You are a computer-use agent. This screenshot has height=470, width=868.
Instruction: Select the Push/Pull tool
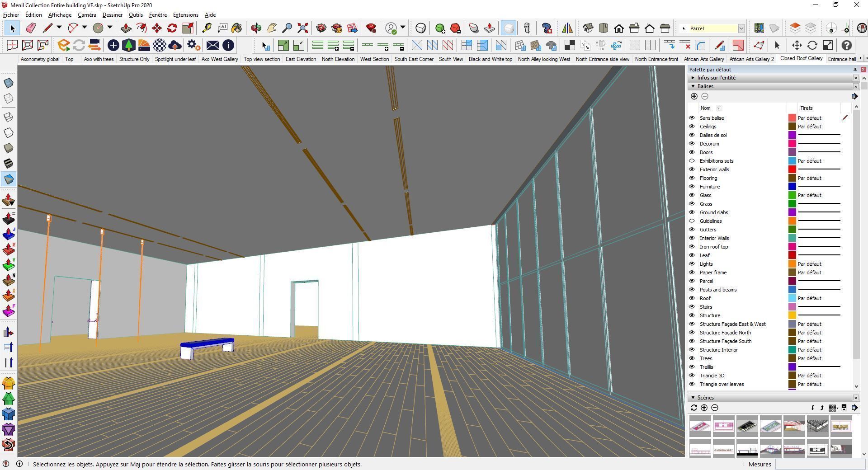(125, 28)
